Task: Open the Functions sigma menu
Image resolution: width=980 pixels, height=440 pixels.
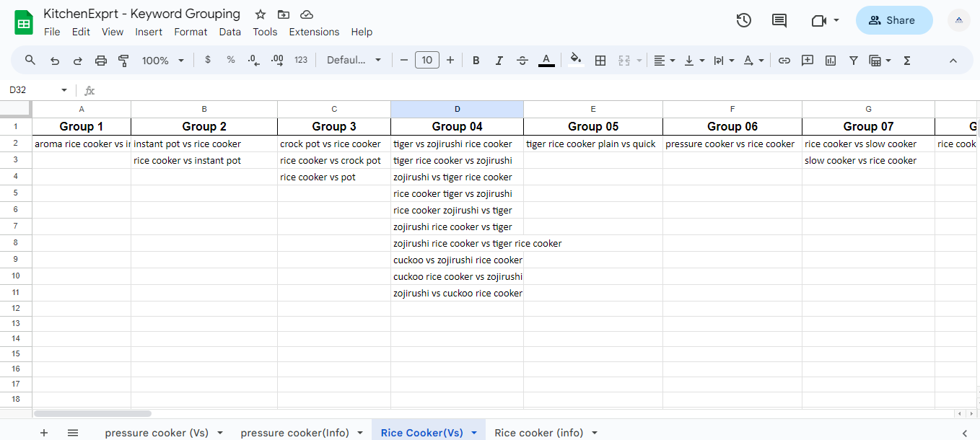Action: click(907, 61)
